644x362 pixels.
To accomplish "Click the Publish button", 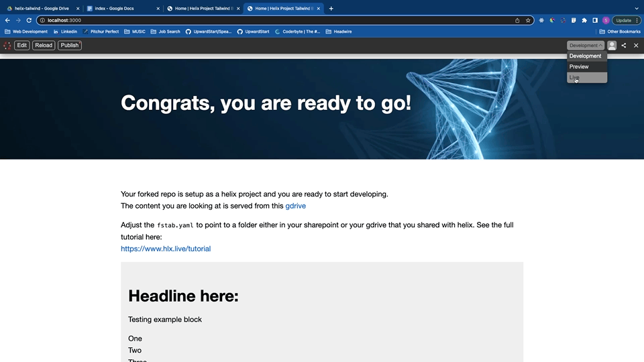I will pyautogui.click(x=69, y=46).
